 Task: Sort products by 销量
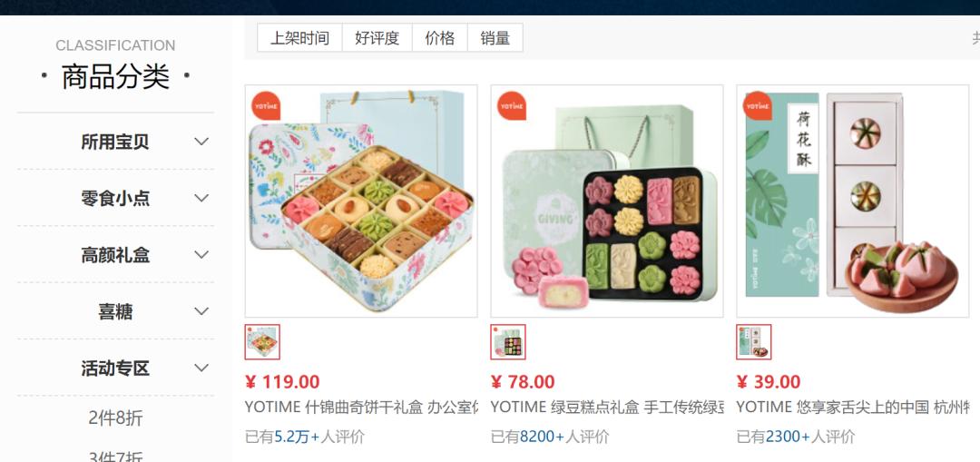[495, 38]
